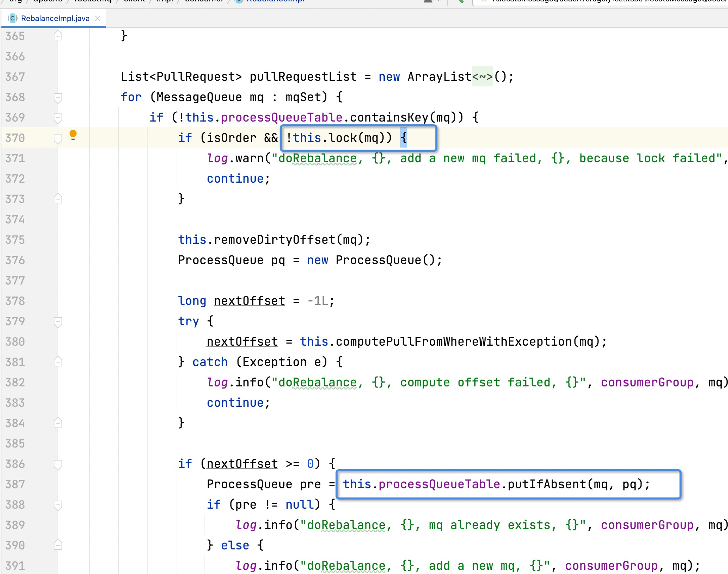Collapse the containsKey if block at line 369
Image resolution: width=728 pixels, height=574 pixels.
pyautogui.click(x=58, y=118)
